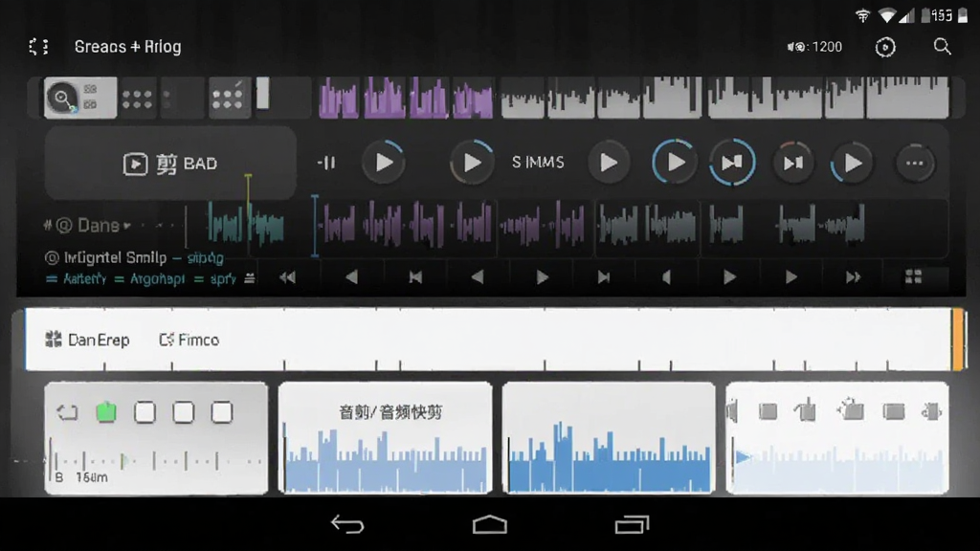Tap the play button immediately right of S IMMS
980x551 pixels.
[x=608, y=163]
